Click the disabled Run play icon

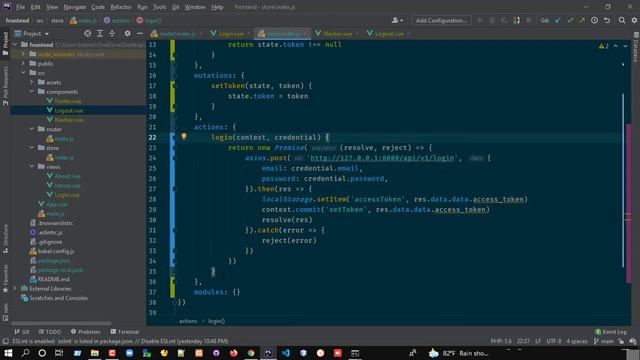(x=480, y=20)
